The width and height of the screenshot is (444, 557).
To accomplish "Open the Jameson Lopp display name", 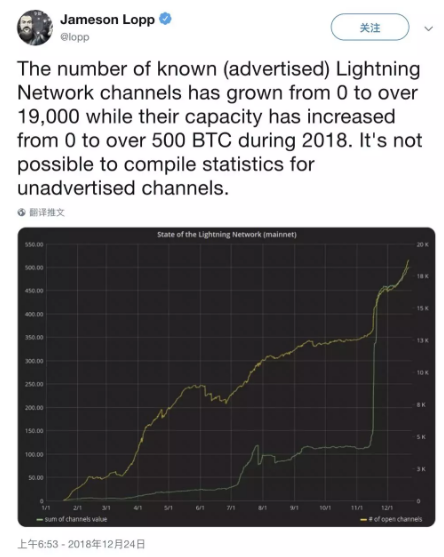I will (107, 19).
